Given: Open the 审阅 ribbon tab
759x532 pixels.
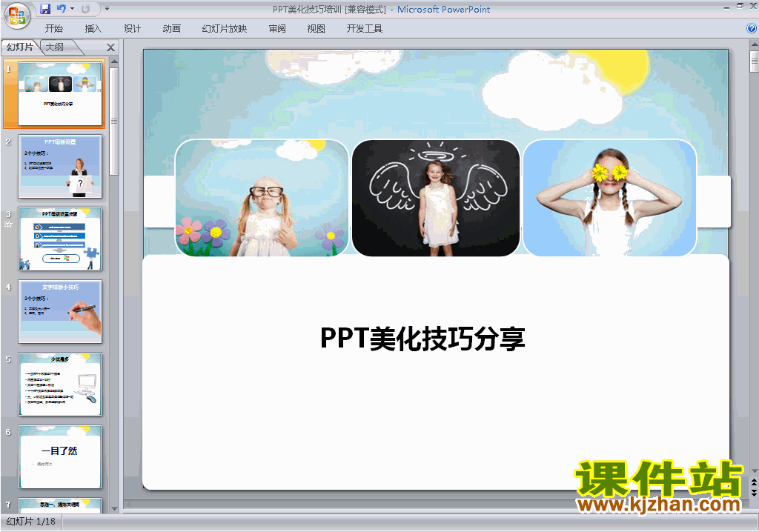Looking at the screenshot, I should click(x=277, y=29).
